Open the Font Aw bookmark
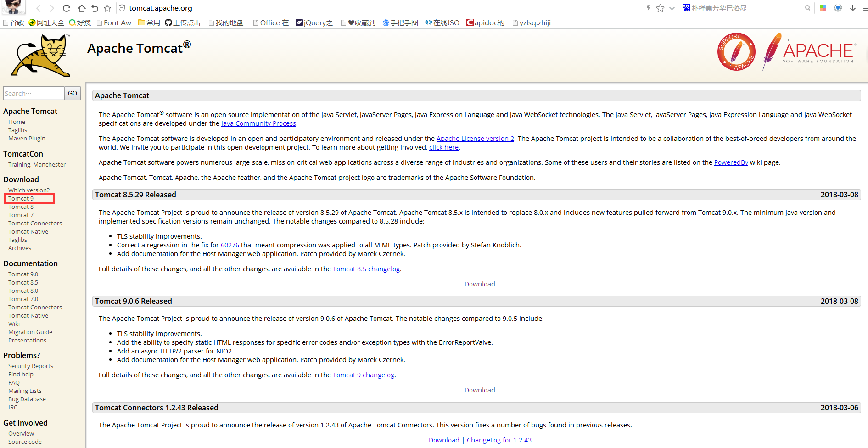Viewport: 868px width, 448px height. pos(114,22)
